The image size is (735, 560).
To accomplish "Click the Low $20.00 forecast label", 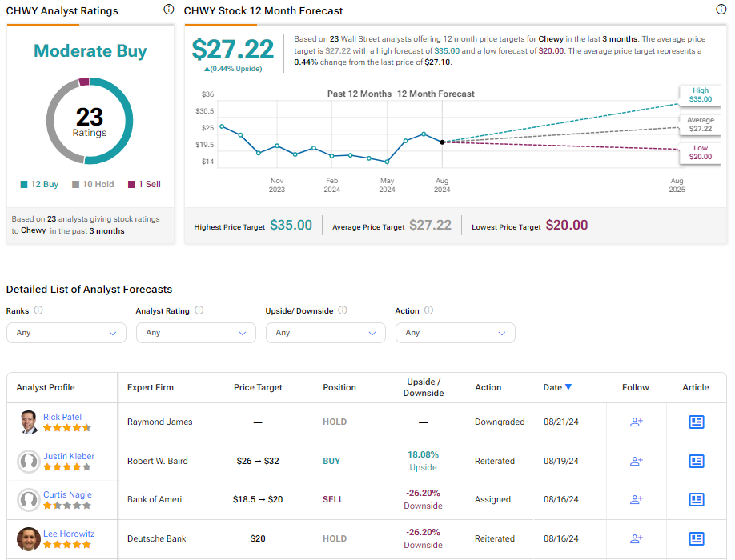I will coord(701,152).
